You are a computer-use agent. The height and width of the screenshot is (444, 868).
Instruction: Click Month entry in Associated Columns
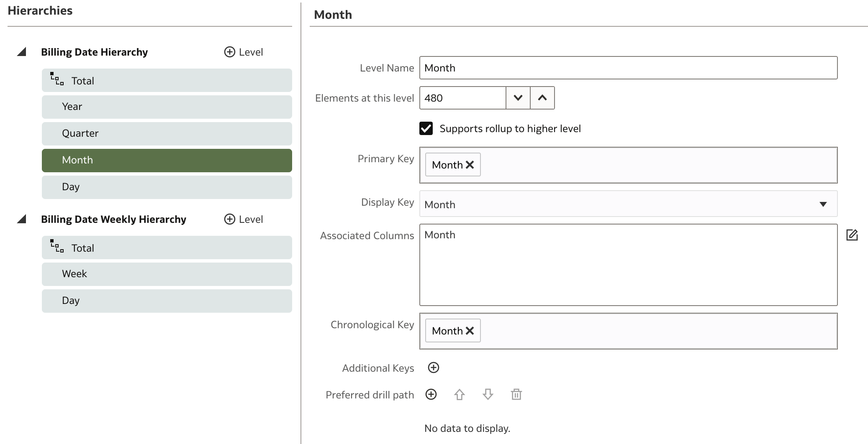click(440, 235)
